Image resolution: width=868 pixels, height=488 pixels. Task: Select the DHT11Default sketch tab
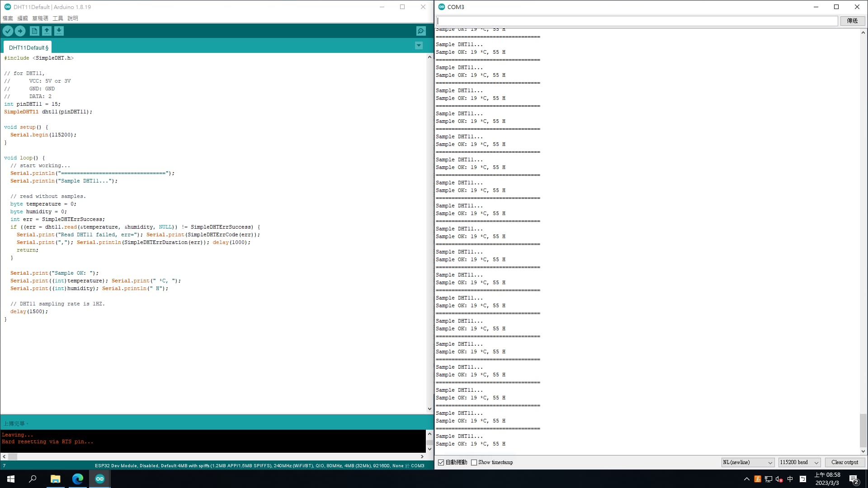pyautogui.click(x=28, y=47)
